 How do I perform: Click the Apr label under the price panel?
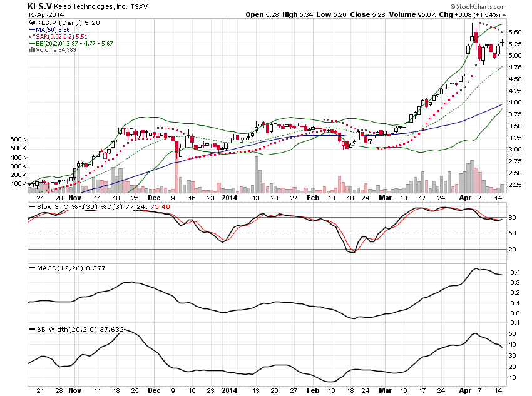pos(465,198)
